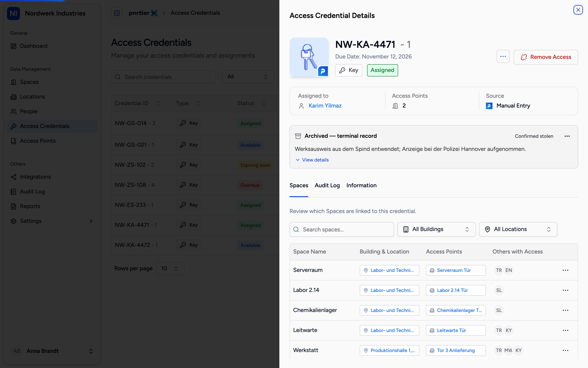Open the Rows per page dropdown
This screenshot has width=588, height=368.
170,268
